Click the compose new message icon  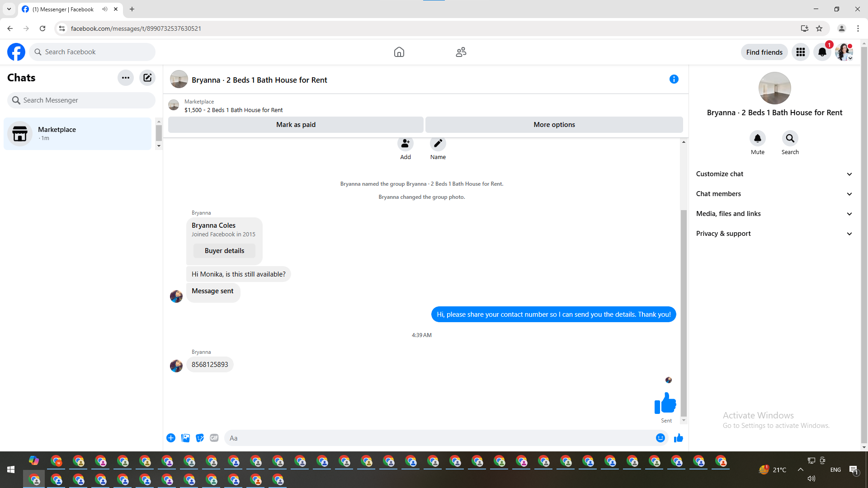pyautogui.click(x=147, y=78)
